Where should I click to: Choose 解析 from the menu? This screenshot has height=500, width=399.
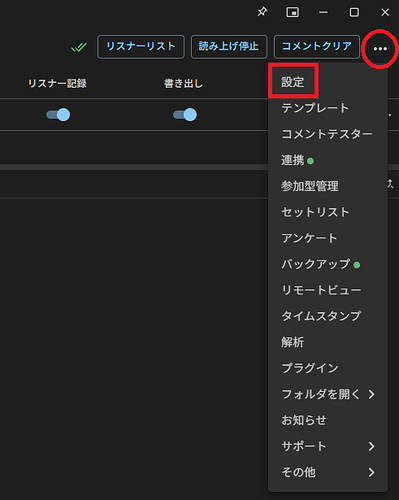pos(328,342)
